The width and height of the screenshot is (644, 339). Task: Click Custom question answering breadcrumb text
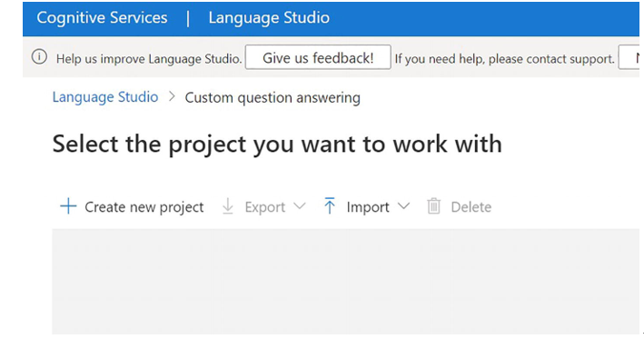[x=272, y=98]
